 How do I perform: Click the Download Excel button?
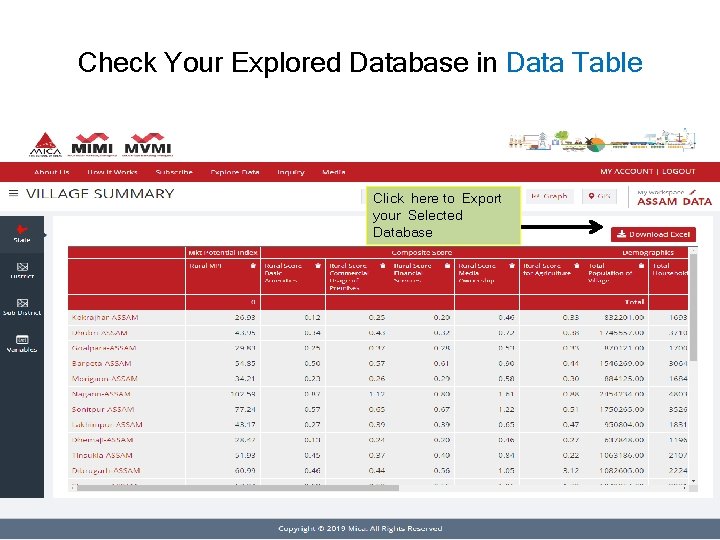[x=653, y=234]
